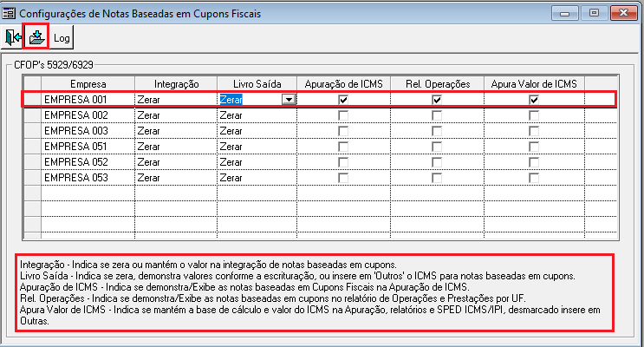Click the Livro Saída column header
Viewport: 644px width, 347px height.
point(257,84)
